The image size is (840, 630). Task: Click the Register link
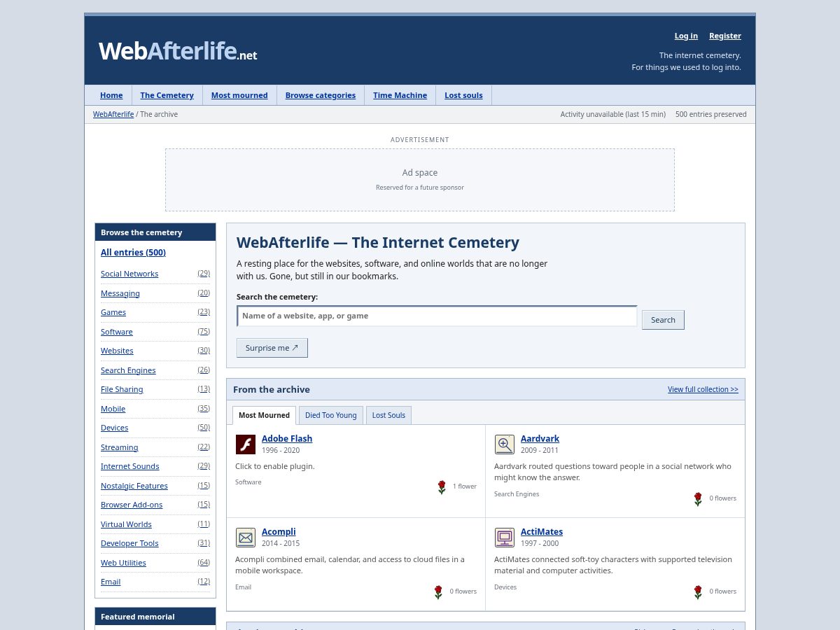pyautogui.click(x=725, y=36)
